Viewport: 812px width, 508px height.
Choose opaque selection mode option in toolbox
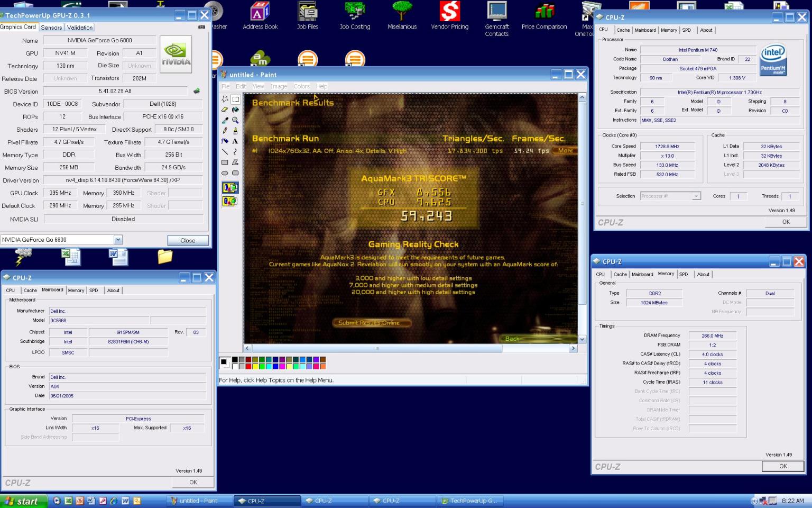[x=230, y=187]
